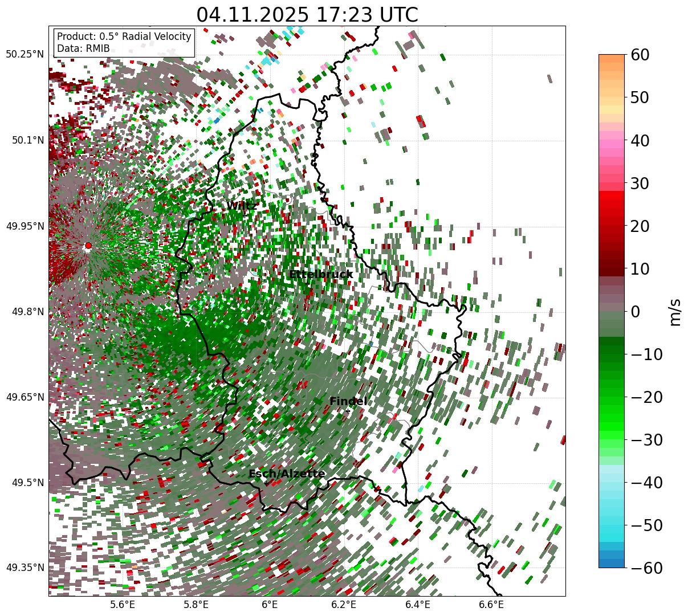This screenshot has width=688, height=616.
Task: Click the 6.2°E longitude tick label
Action: tap(344, 605)
